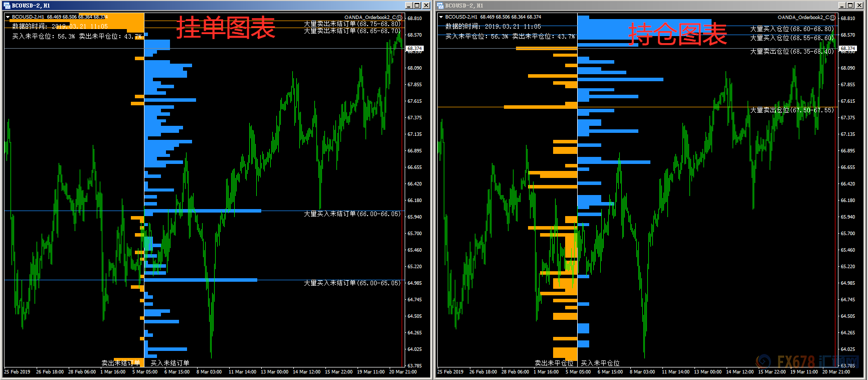868x380 pixels.
Task: Click the chart icon in left window title bar
Action: 7,6
